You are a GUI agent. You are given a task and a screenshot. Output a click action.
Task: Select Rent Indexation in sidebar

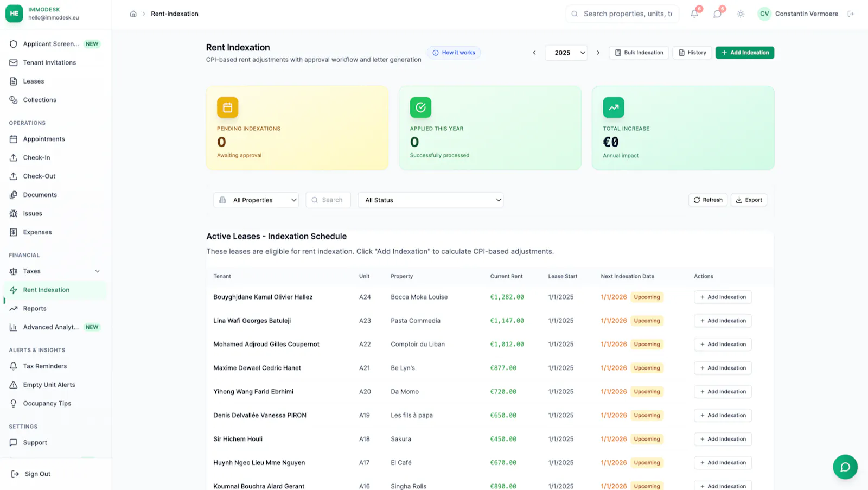(55, 290)
